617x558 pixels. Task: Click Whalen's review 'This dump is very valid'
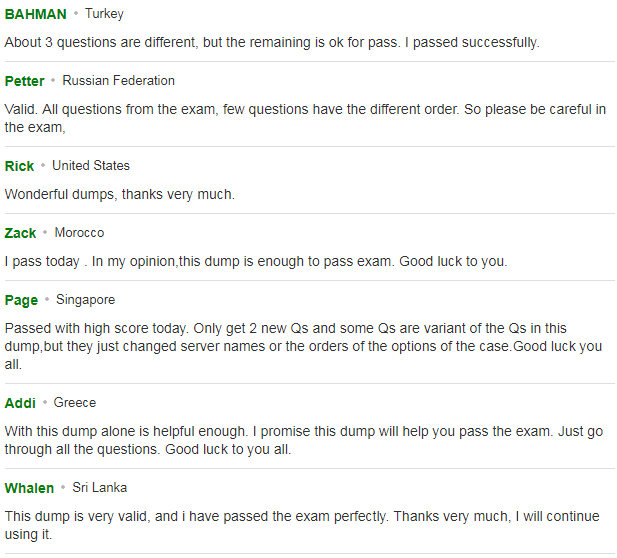302,525
